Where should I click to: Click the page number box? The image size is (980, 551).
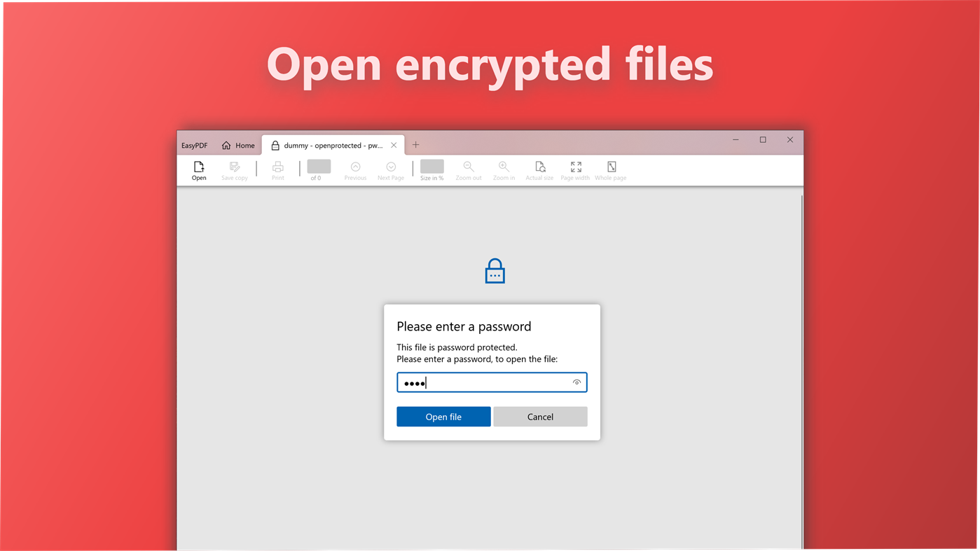(319, 166)
